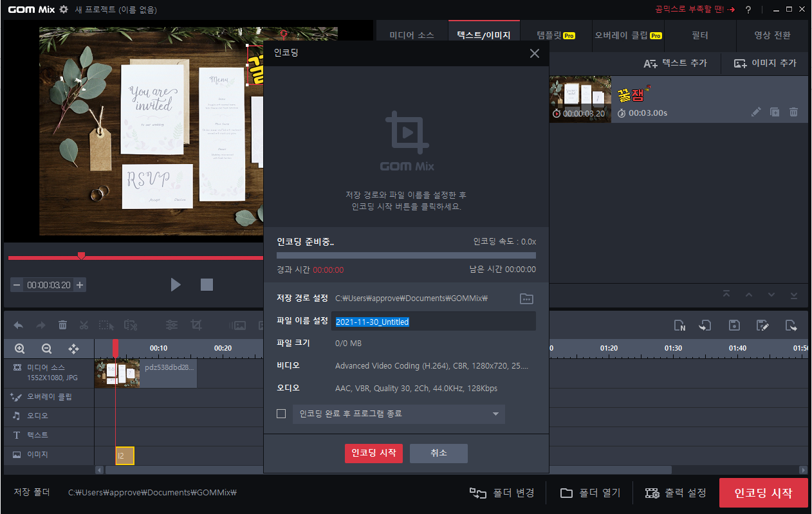Switch to the 미디어 소스 tab

tap(412, 35)
